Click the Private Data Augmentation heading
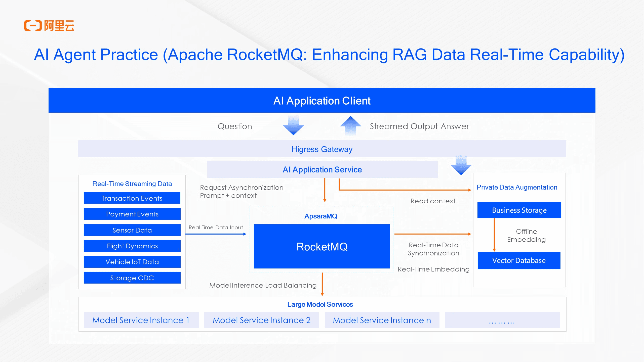The width and height of the screenshot is (644, 362). point(517,187)
